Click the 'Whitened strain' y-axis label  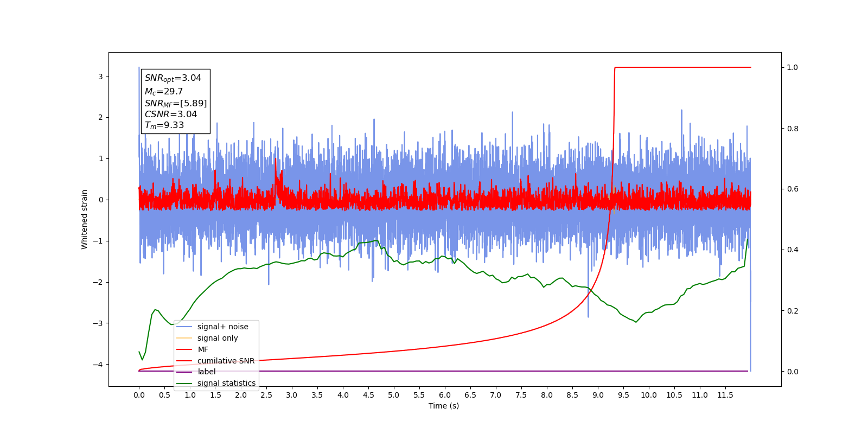(84, 219)
